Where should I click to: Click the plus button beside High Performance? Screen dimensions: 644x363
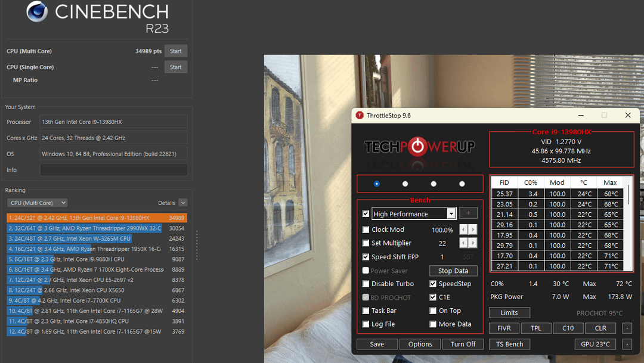click(468, 213)
